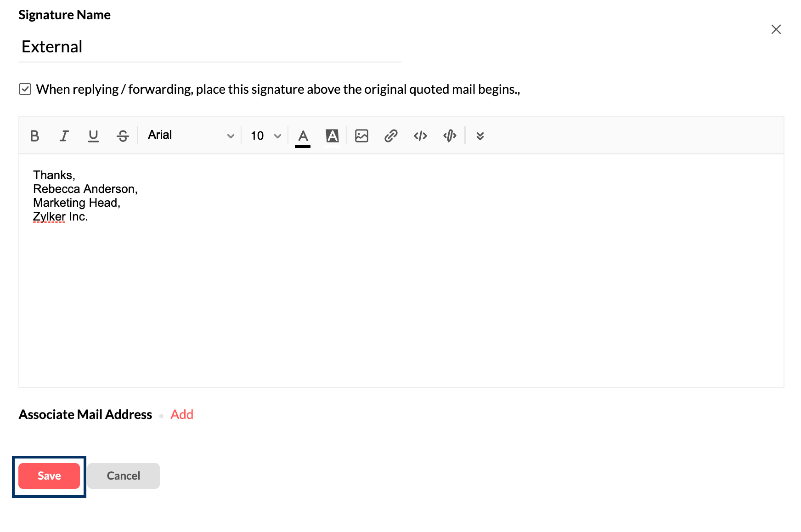Expand the font size 10 dropdown
Image resolution: width=801 pixels, height=532 pixels.
pyautogui.click(x=264, y=136)
